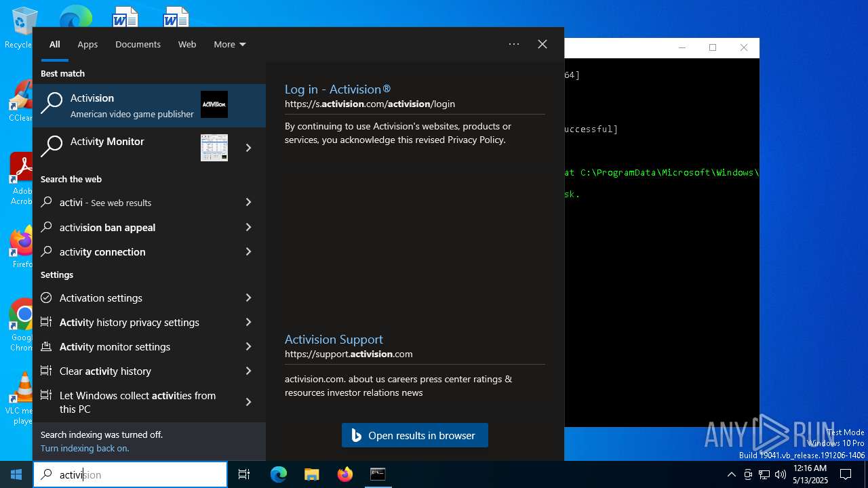Expand Activity history privacy settings arrow
This screenshot has height=488, width=868.
click(x=248, y=322)
